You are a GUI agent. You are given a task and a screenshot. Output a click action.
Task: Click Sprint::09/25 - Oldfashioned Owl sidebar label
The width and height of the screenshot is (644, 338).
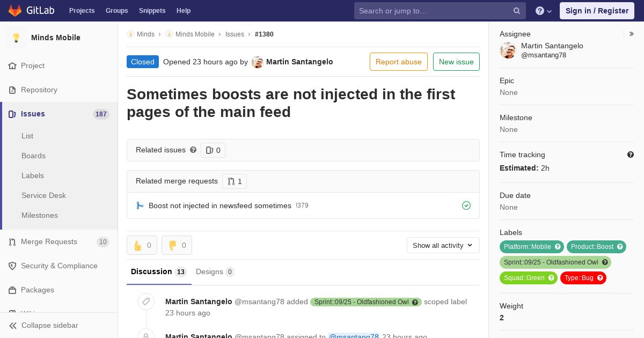click(551, 262)
